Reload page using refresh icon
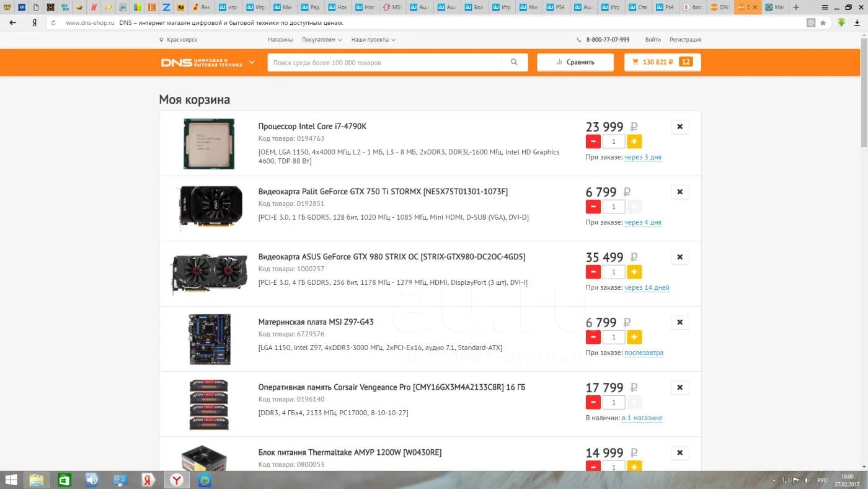The height and width of the screenshot is (489, 868). (53, 22)
